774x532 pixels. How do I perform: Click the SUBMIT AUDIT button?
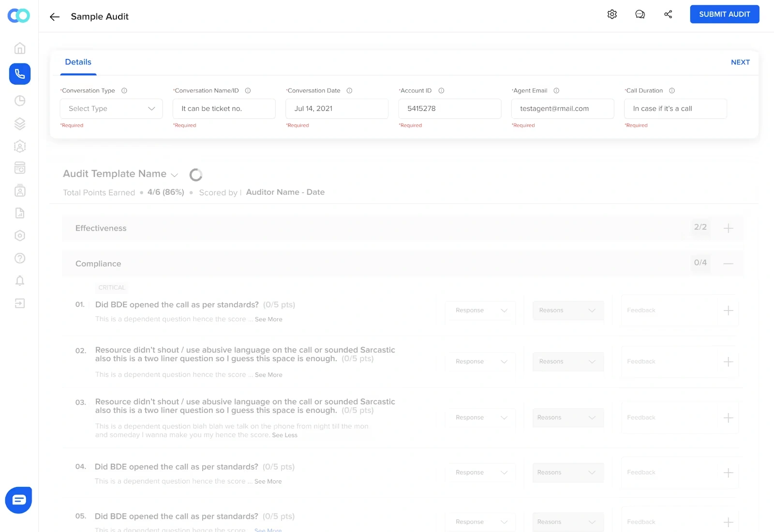point(724,14)
